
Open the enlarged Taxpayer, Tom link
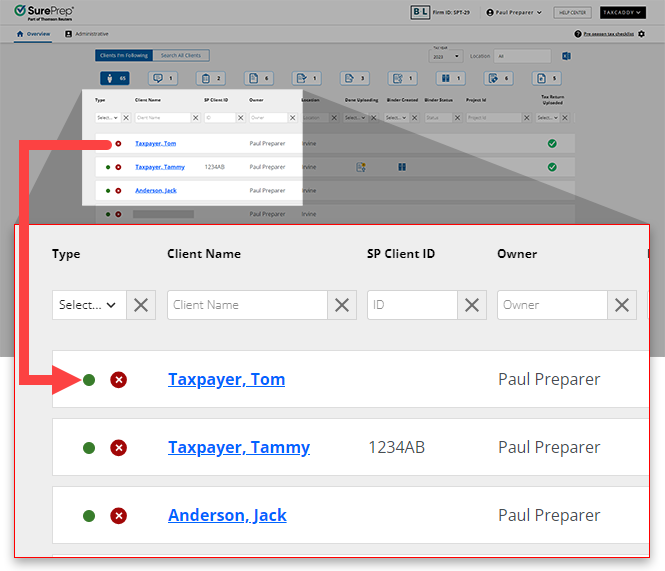[x=226, y=380]
